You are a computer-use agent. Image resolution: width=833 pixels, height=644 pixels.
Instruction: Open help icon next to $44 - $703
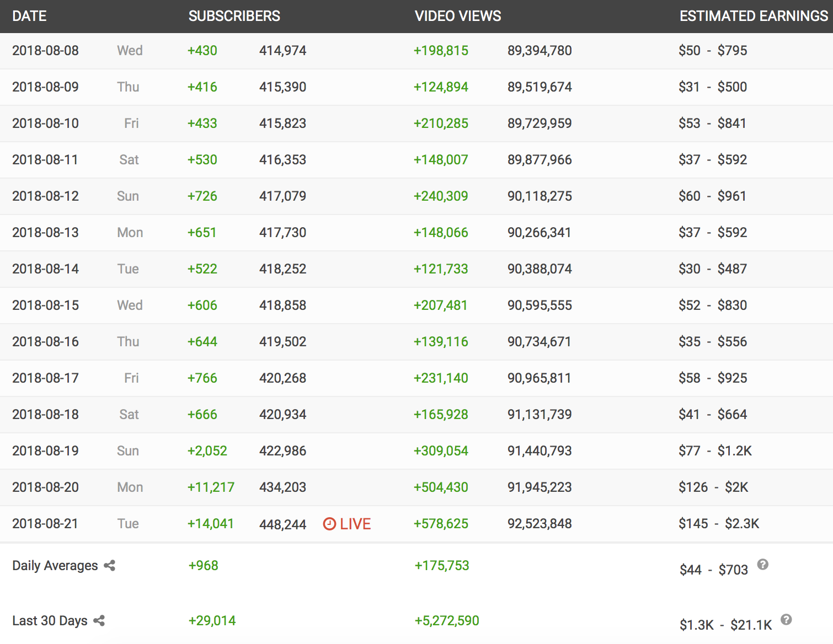[x=762, y=565]
